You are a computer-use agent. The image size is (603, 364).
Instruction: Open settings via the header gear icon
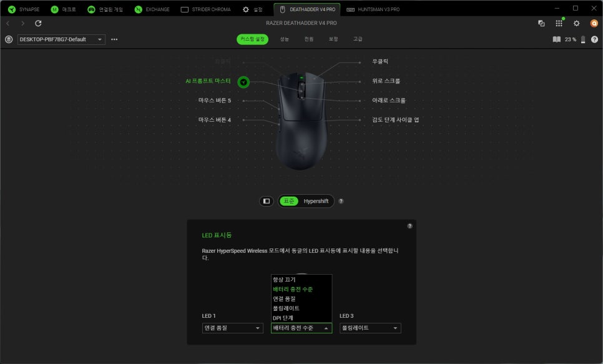point(576,24)
